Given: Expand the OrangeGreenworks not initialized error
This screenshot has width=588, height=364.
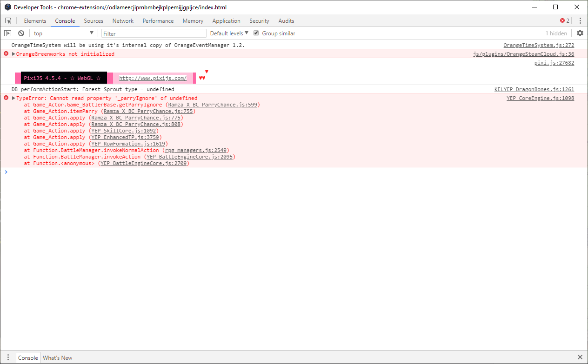Looking at the screenshot, I should [13, 54].
